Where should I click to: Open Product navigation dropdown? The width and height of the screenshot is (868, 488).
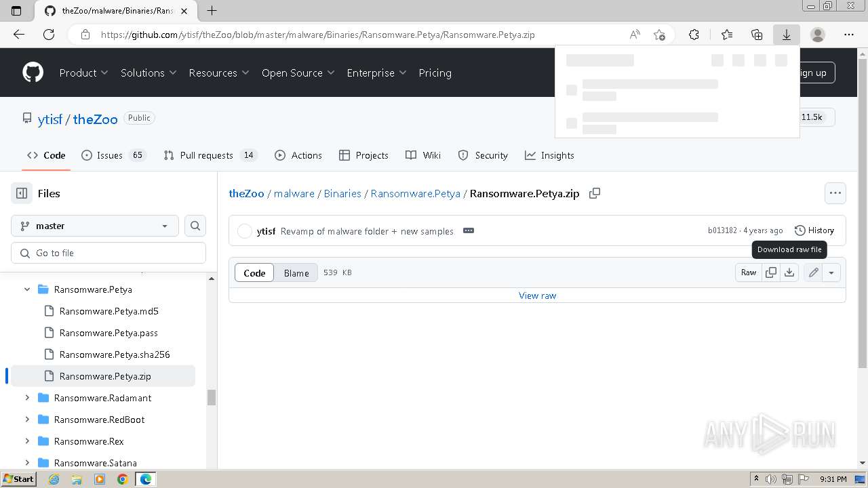84,73
